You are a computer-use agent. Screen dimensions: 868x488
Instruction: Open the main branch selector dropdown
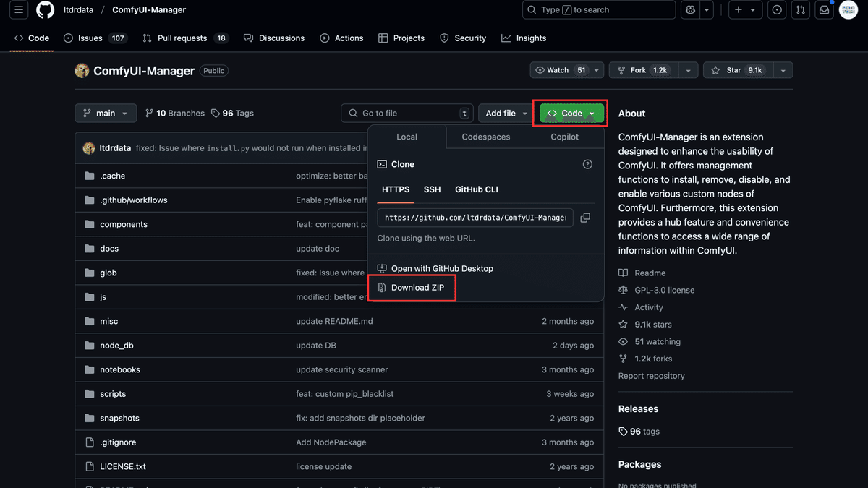point(106,114)
